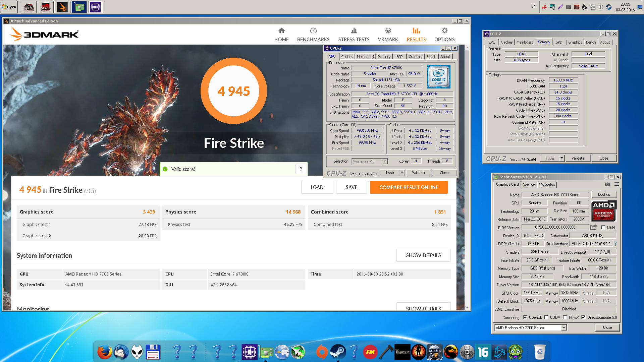Viewport: 644px width, 362px height.
Task: Launch Steam from the dock
Action: 338,352
